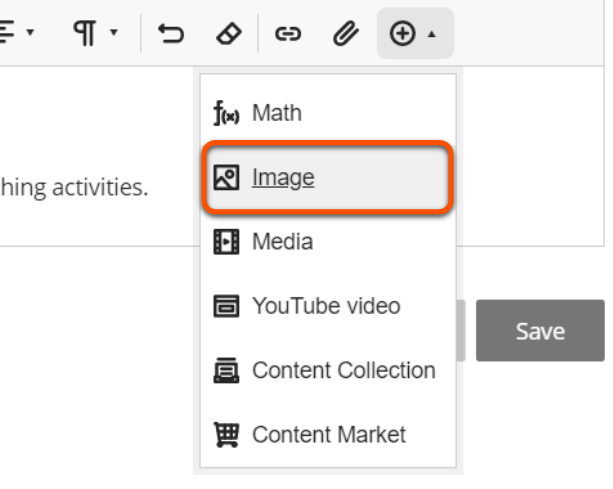Click the circled plus add content icon
613x489 pixels.
tap(402, 34)
